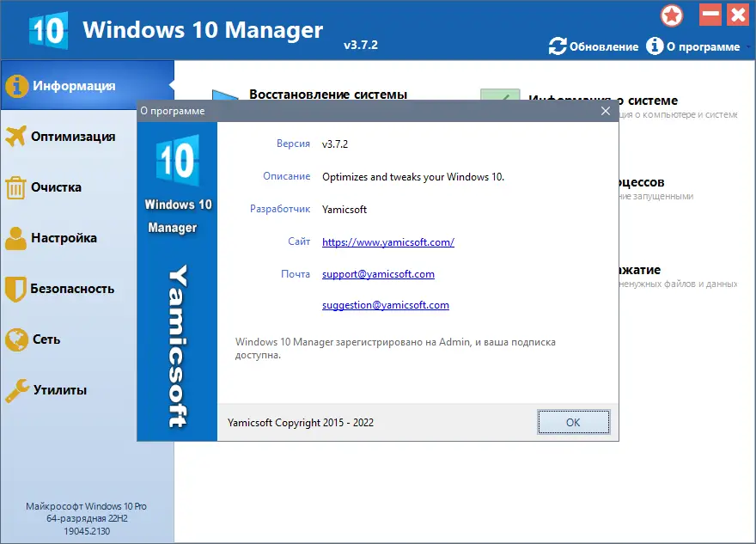This screenshot has width=756, height=544.
Task: Click the Версия label
Action: click(x=293, y=144)
